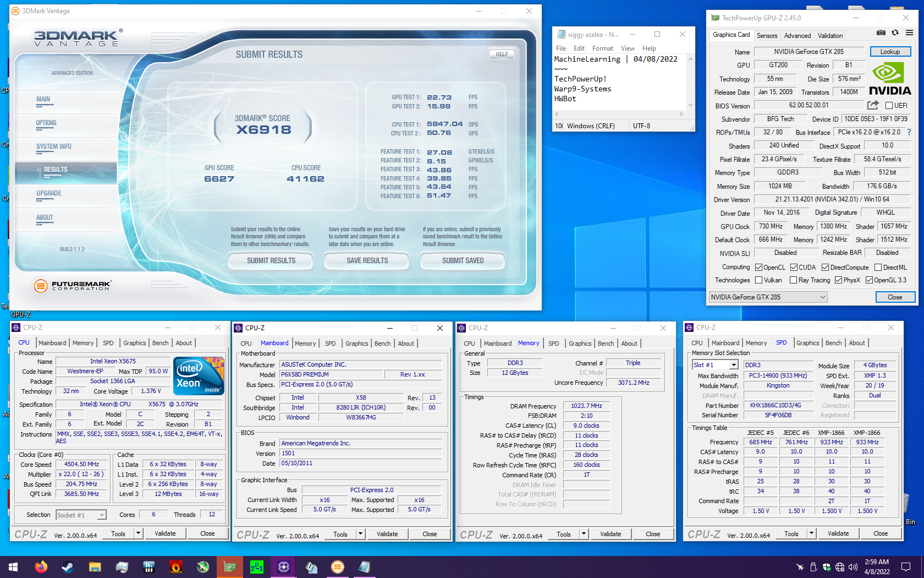Click the GPU name field in GPU-Z
924x578 pixels.
pos(809,52)
